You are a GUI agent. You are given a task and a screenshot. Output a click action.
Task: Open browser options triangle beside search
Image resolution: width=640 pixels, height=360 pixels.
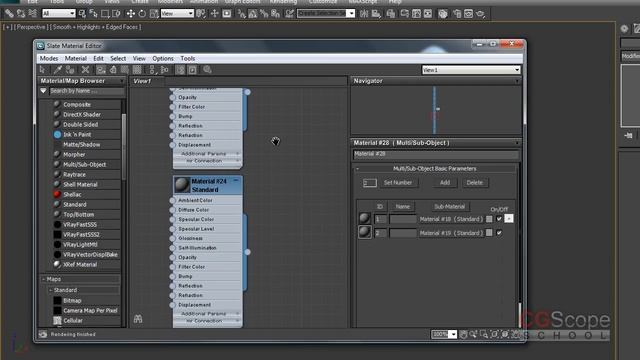pos(43,91)
